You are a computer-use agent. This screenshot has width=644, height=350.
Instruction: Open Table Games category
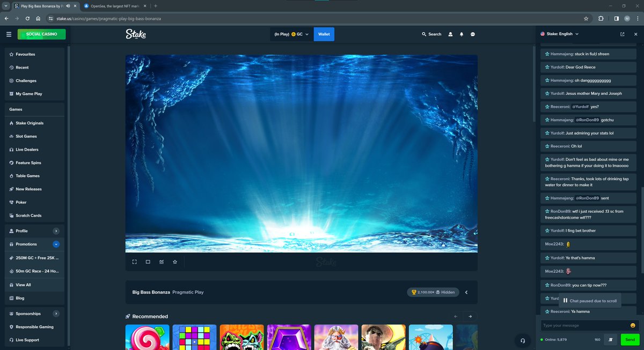(35, 176)
